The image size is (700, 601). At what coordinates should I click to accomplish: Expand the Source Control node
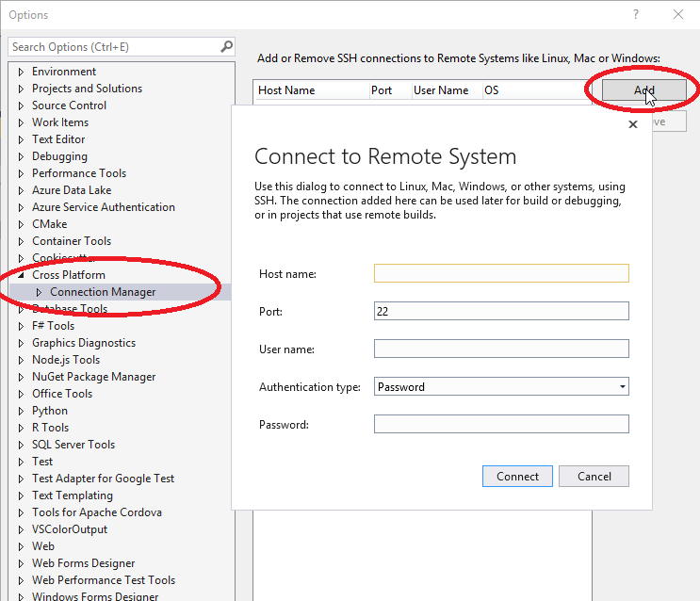click(x=21, y=106)
